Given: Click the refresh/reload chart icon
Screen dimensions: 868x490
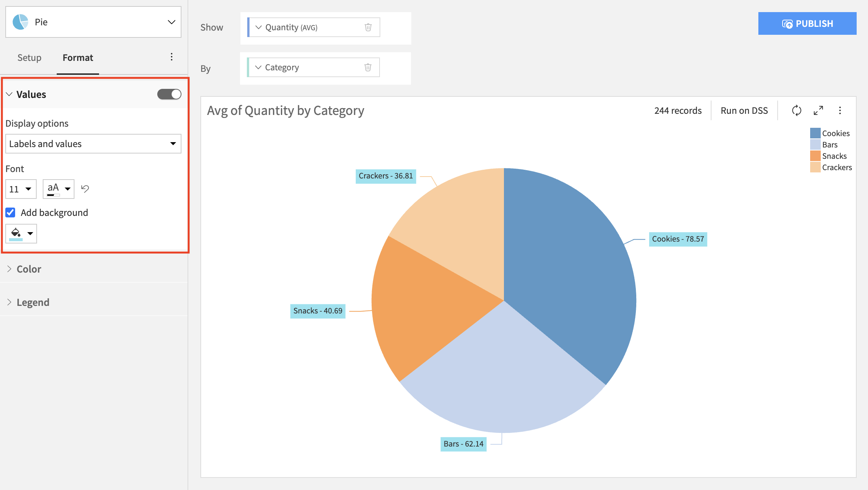Looking at the screenshot, I should [x=797, y=111].
